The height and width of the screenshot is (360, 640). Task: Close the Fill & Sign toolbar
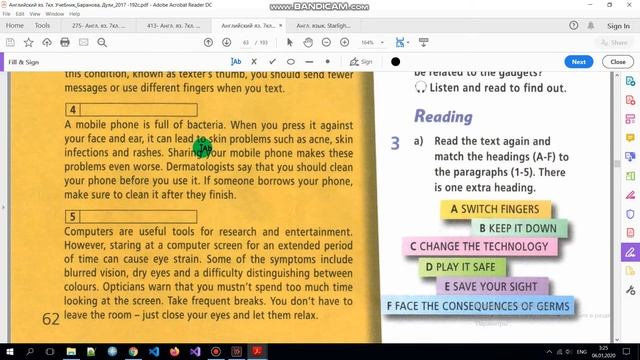(x=618, y=62)
